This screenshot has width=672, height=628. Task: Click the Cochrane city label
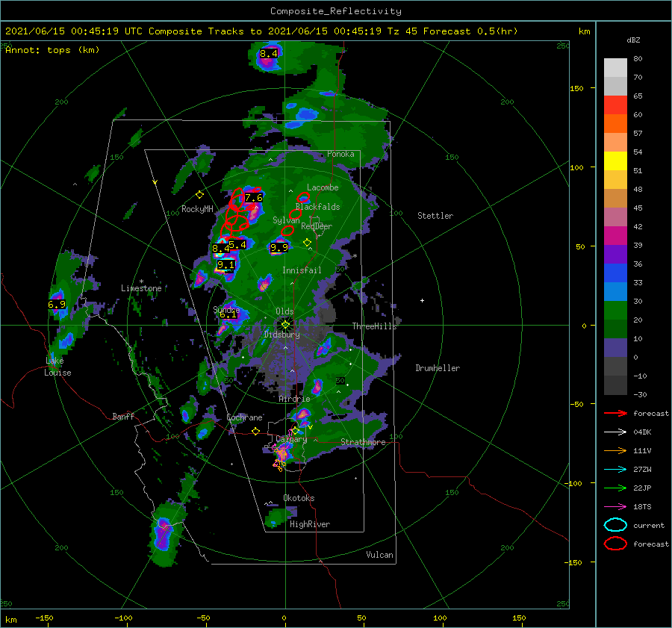click(x=244, y=417)
